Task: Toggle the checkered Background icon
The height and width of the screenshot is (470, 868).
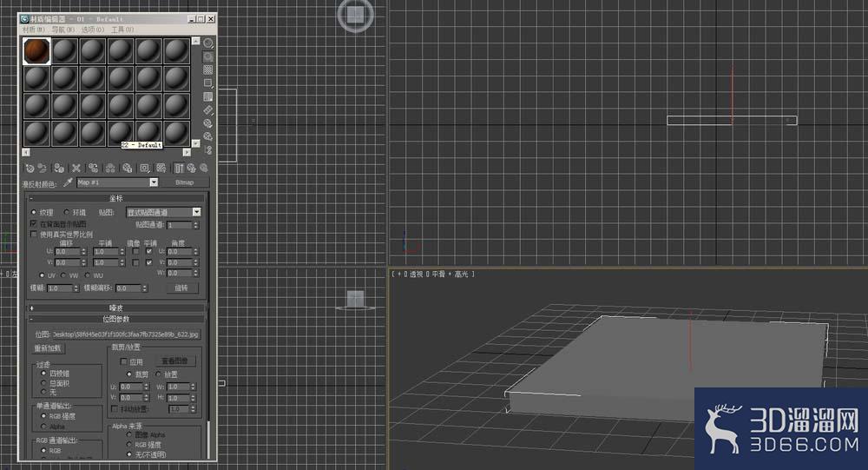Action: [208, 70]
